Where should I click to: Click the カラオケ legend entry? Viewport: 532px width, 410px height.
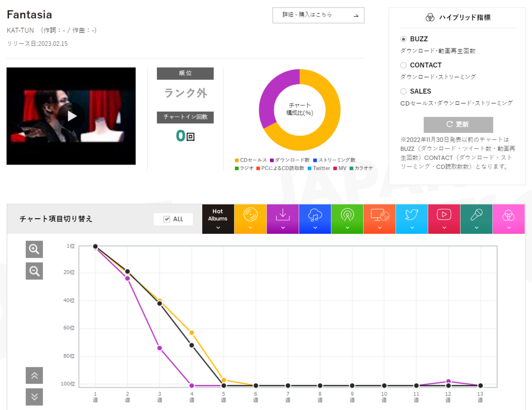361,168
